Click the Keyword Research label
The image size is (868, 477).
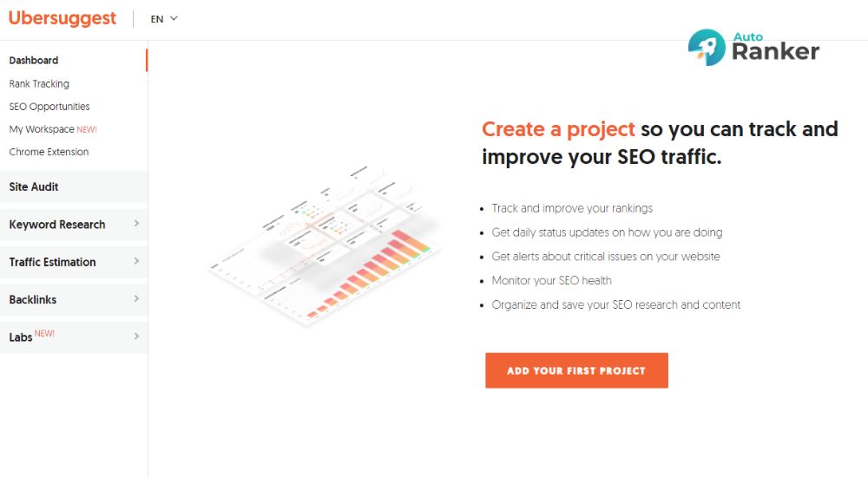click(57, 225)
